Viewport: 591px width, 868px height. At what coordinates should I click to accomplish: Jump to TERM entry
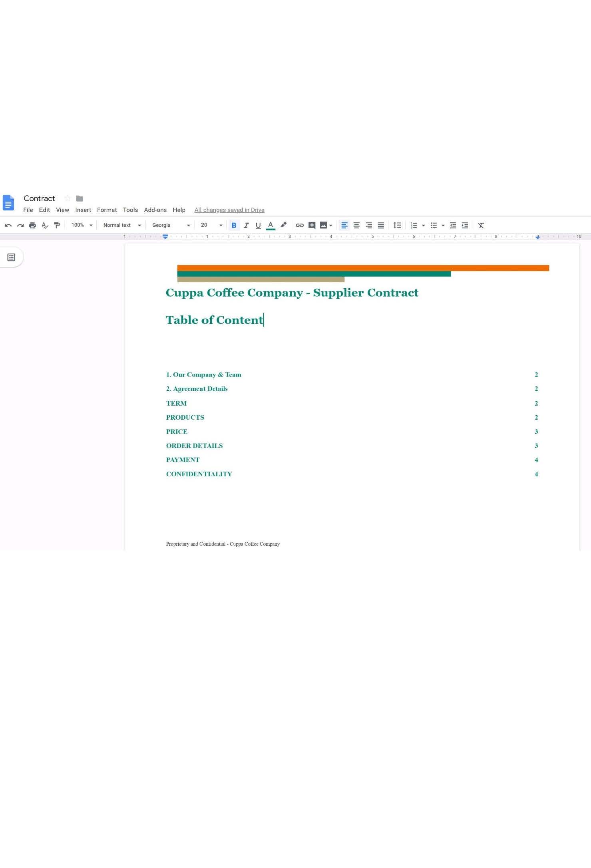coord(176,403)
